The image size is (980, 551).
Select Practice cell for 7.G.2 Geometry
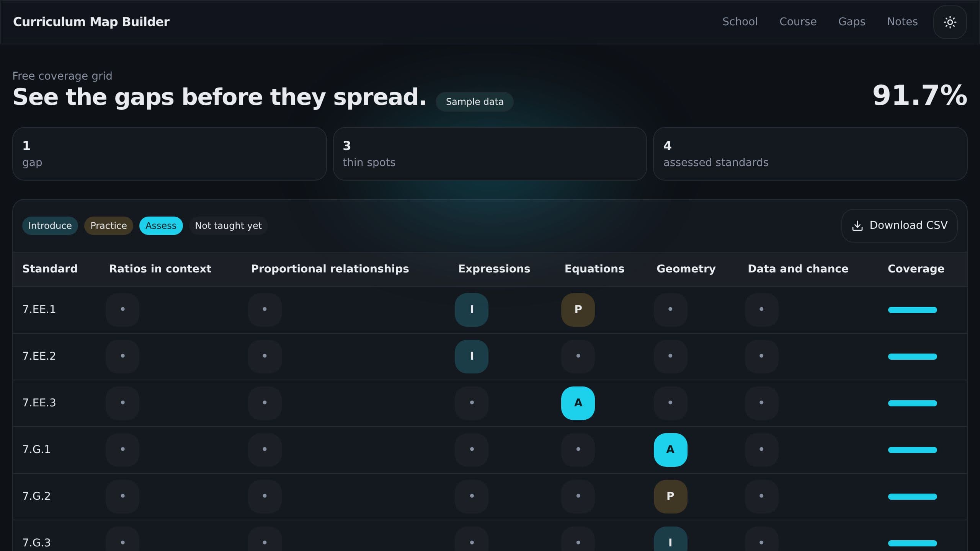pyautogui.click(x=670, y=496)
